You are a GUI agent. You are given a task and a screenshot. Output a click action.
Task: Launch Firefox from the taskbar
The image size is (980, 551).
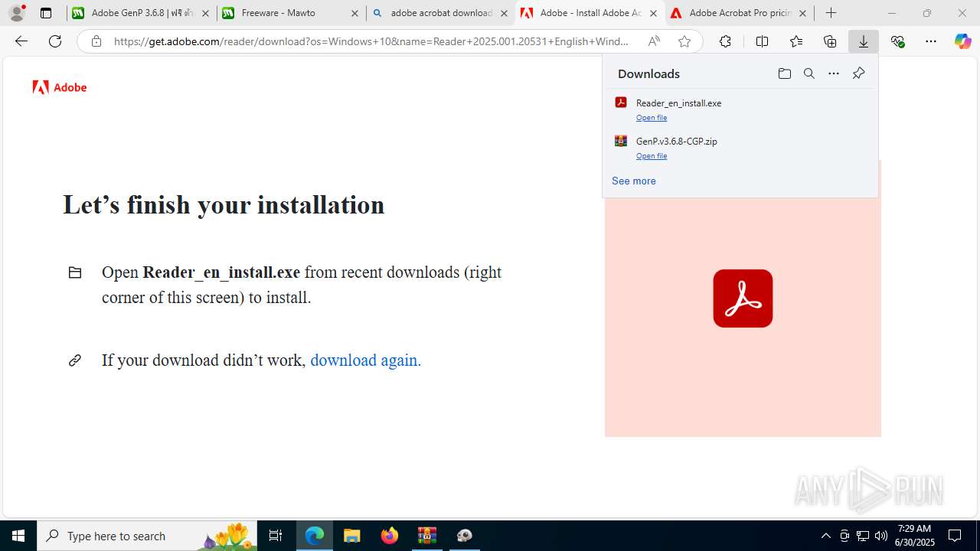pyautogui.click(x=390, y=536)
